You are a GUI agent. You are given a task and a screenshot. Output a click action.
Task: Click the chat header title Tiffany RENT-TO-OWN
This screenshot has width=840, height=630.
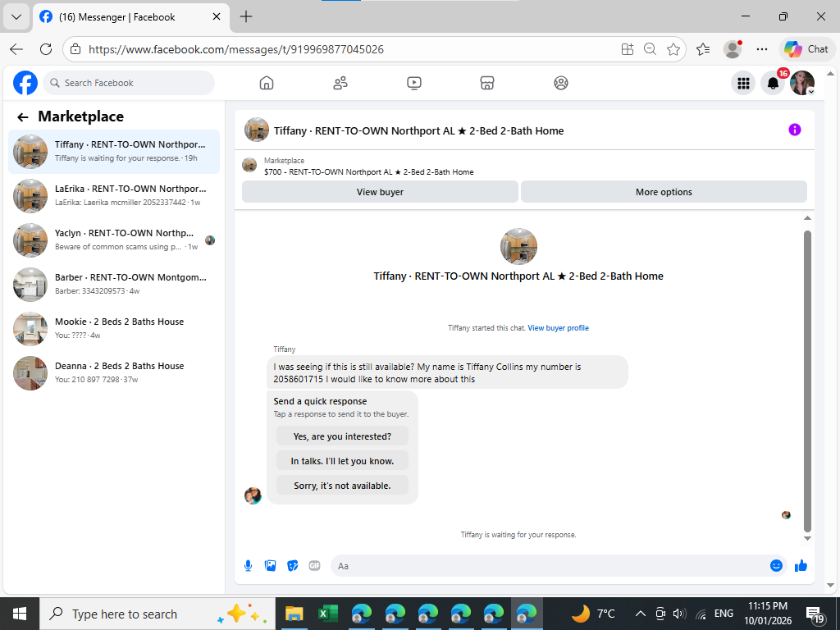(418, 130)
